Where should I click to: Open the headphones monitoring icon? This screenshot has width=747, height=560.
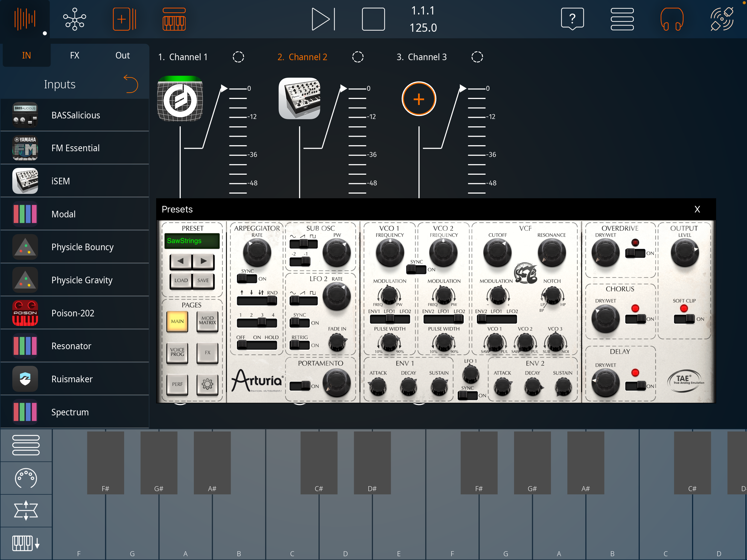(672, 20)
